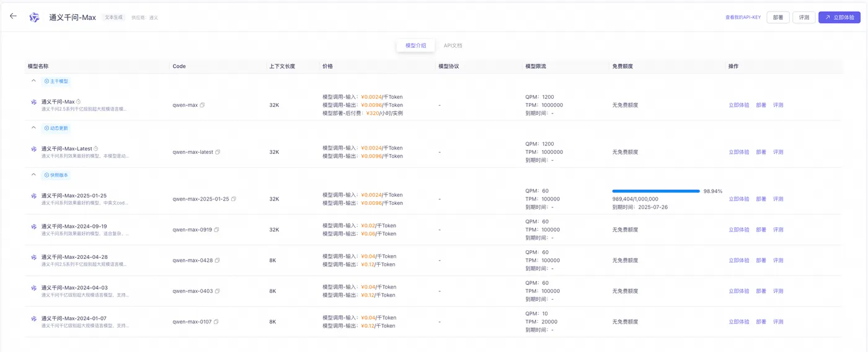The width and height of the screenshot is (868, 352).
Task: Click 立即体验 in the qwen-max-2025-01-25 row
Action: pos(739,199)
